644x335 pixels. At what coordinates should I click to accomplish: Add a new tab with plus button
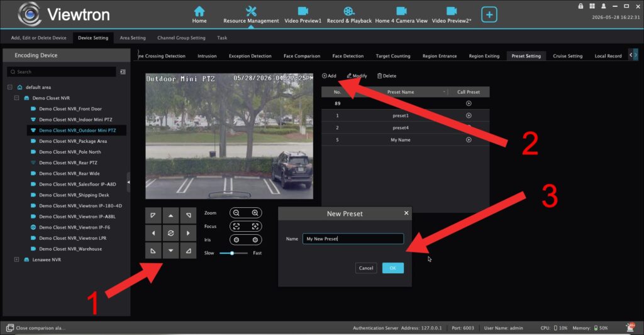489,14
